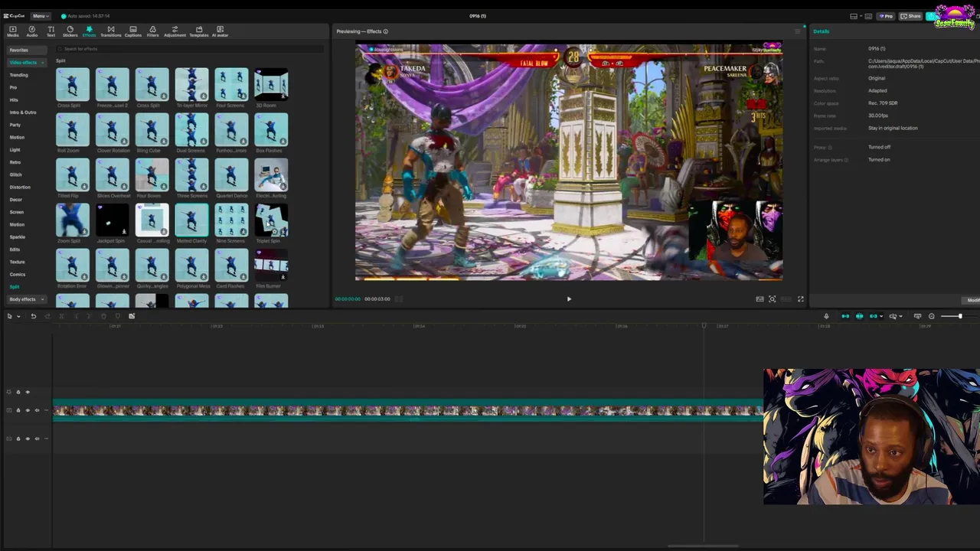Viewport: 980px width, 551px height.
Task: Select the Distortion effects category
Action: 20,187
